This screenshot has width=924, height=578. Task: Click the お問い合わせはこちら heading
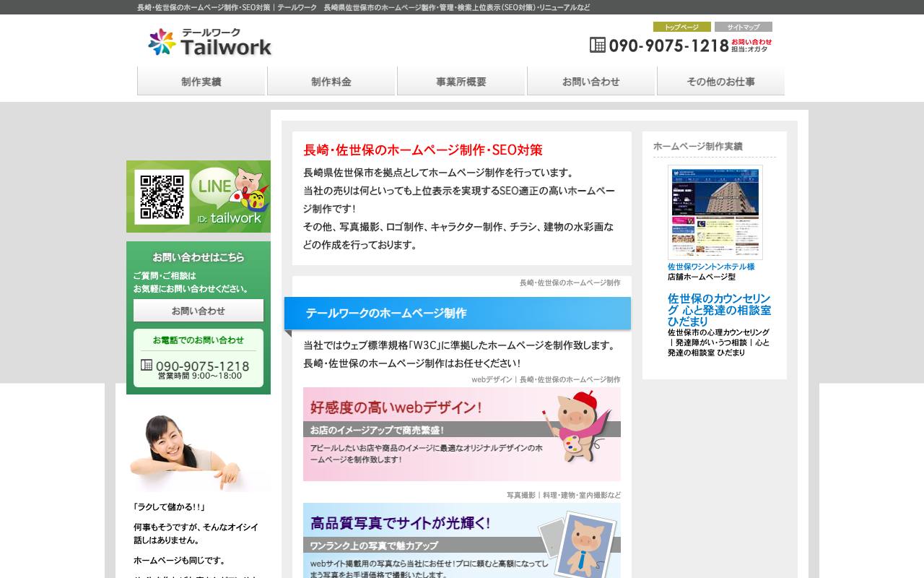click(199, 257)
